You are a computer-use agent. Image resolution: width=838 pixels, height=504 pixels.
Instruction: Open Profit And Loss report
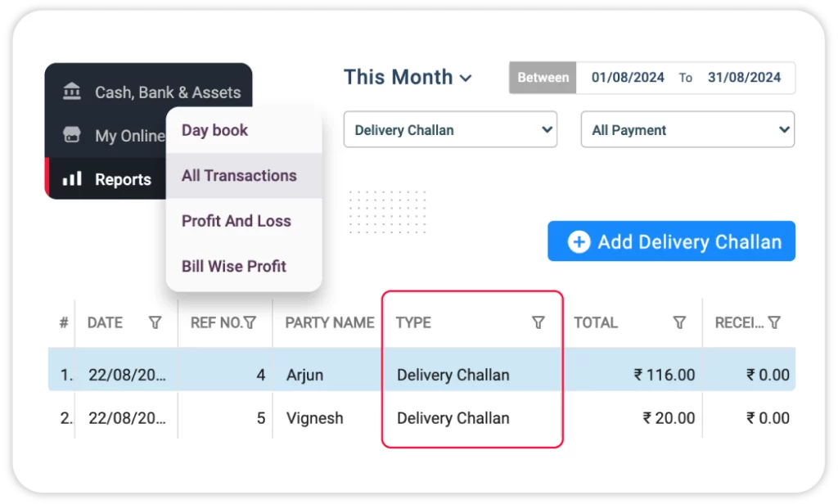coord(236,221)
